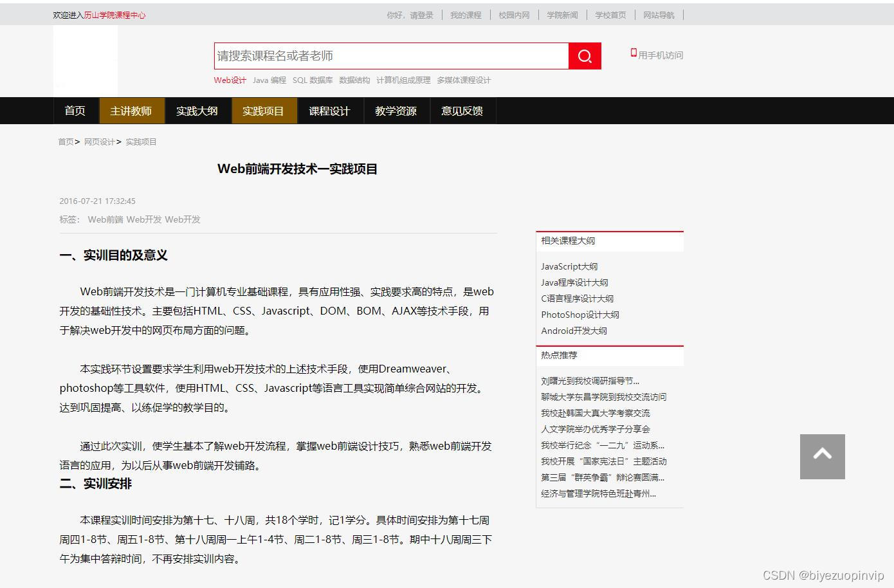
Task: Open the JavaScript大纲 related course link
Action: [569, 266]
